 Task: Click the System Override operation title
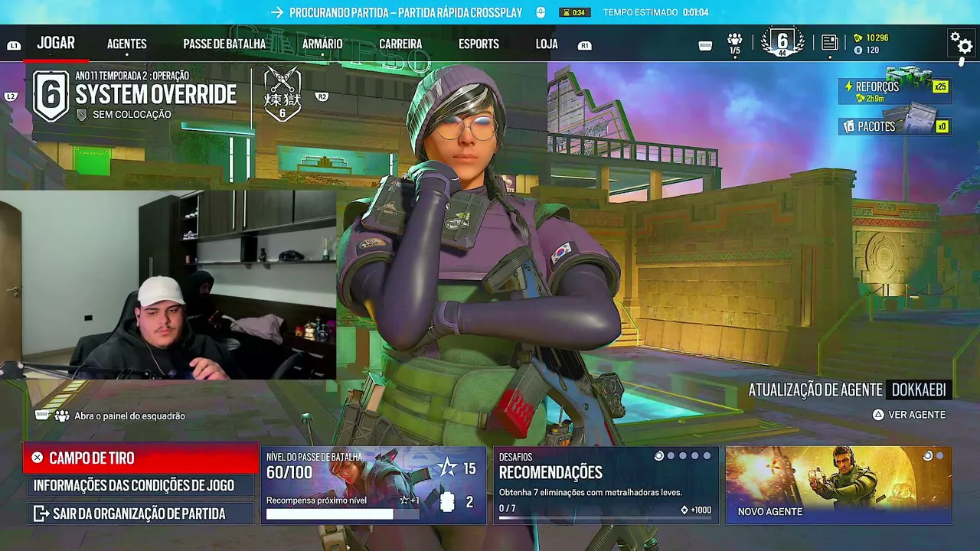(155, 94)
